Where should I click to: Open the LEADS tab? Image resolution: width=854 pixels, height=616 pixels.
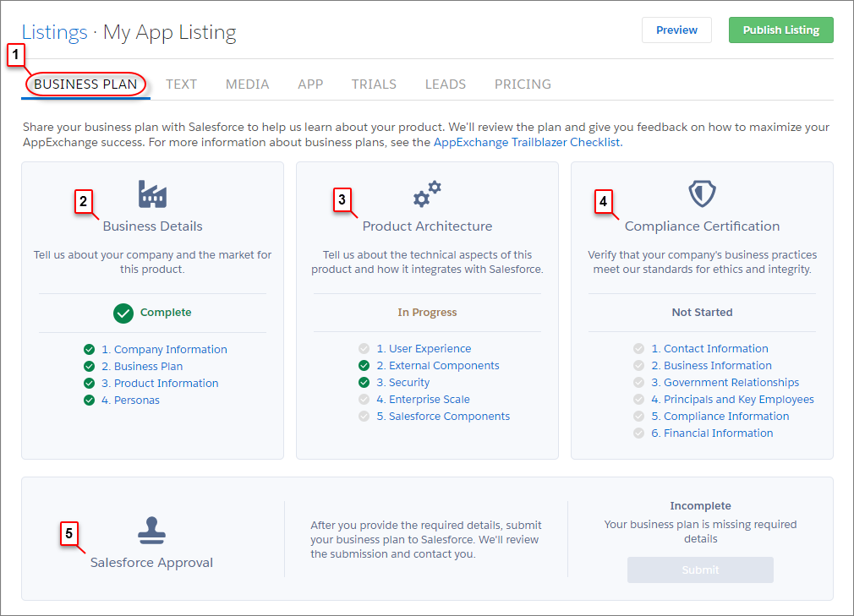coord(446,84)
